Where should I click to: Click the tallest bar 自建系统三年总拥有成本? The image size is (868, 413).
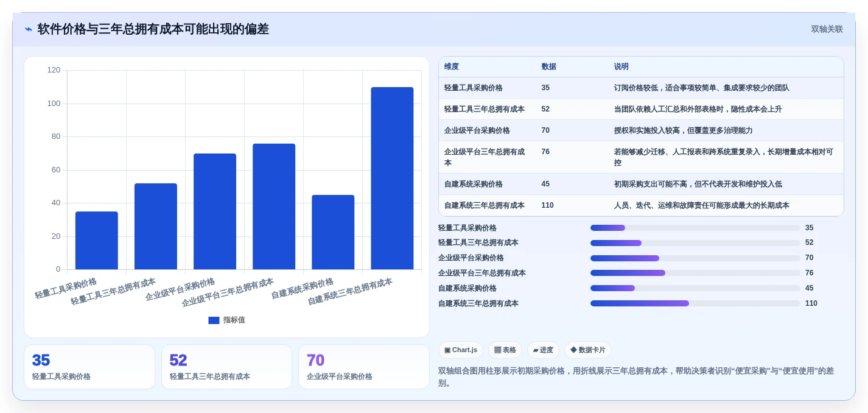pyautogui.click(x=392, y=178)
